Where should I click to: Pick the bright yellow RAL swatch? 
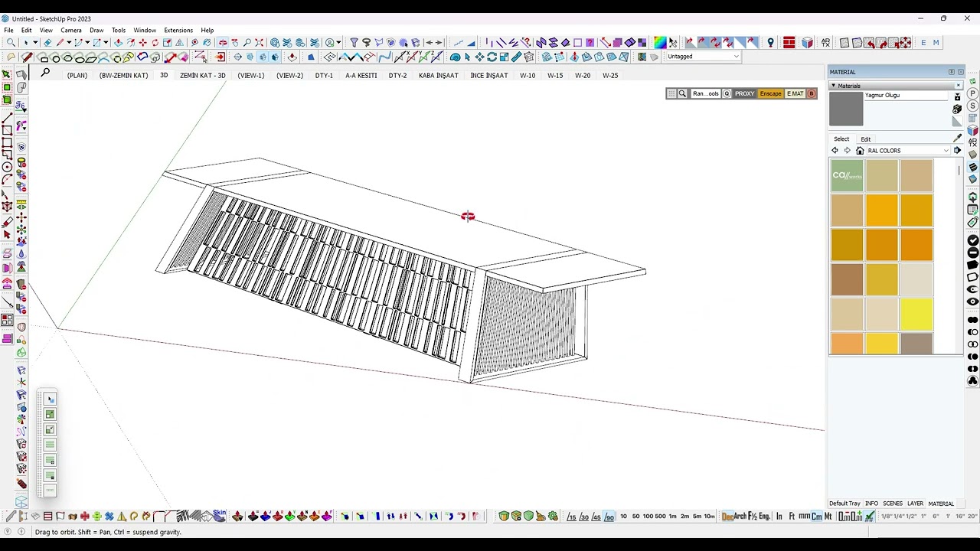tap(916, 314)
